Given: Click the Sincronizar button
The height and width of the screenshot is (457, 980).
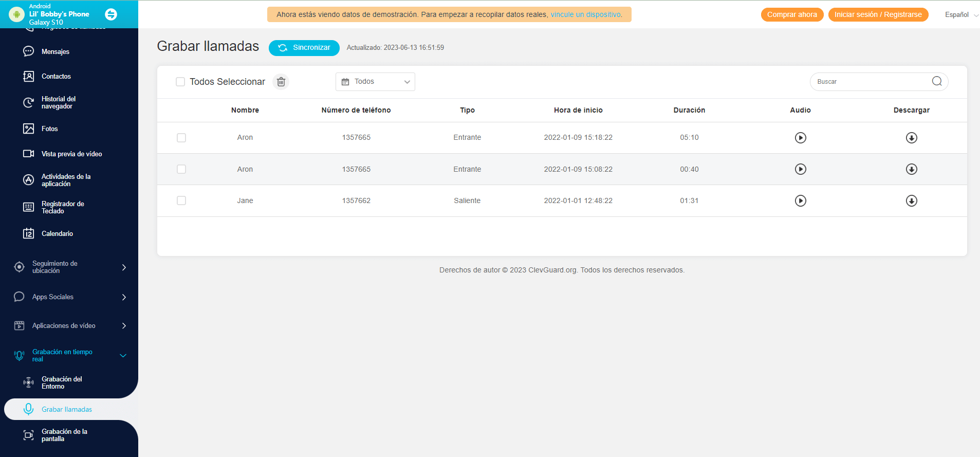Looking at the screenshot, I should tap(304, 48).
